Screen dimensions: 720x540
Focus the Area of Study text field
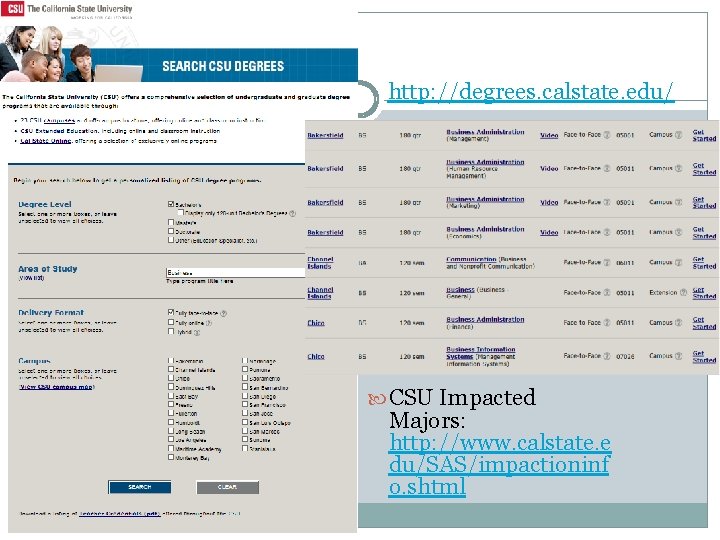[x=235, y=272]
